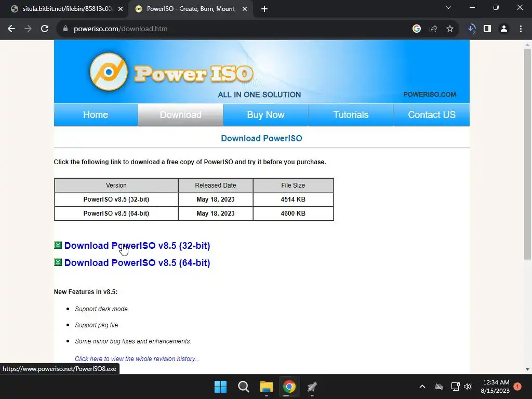
Task: Click Download PowerISO v8.5 (32-bit) link
Action: click(137, 246)
